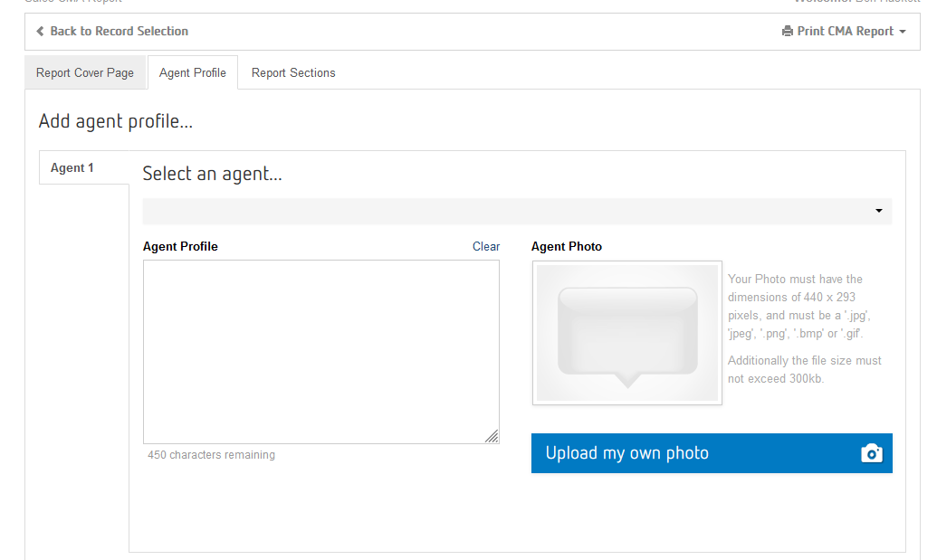This screenshot has height=560, width=937.
Task: Click the printer icon beside Print CMA Report
Action: [787, 32]
